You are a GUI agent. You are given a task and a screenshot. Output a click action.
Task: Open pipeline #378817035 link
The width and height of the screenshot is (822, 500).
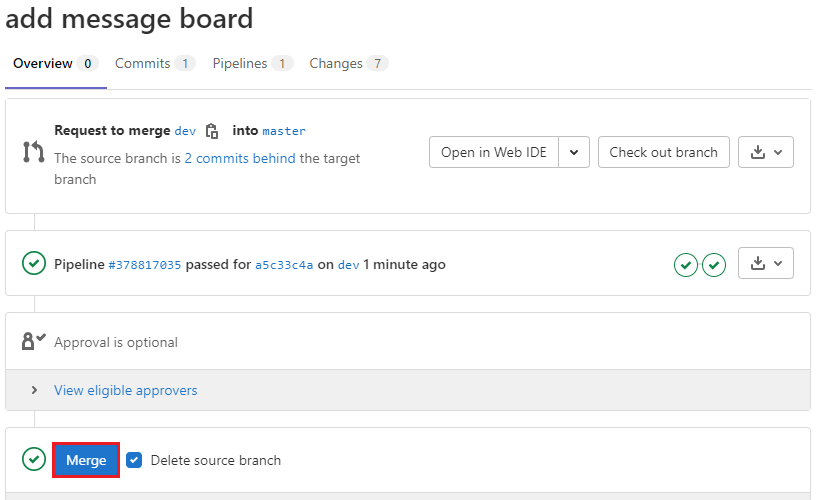pyautogui.click(x=145, y=265)
